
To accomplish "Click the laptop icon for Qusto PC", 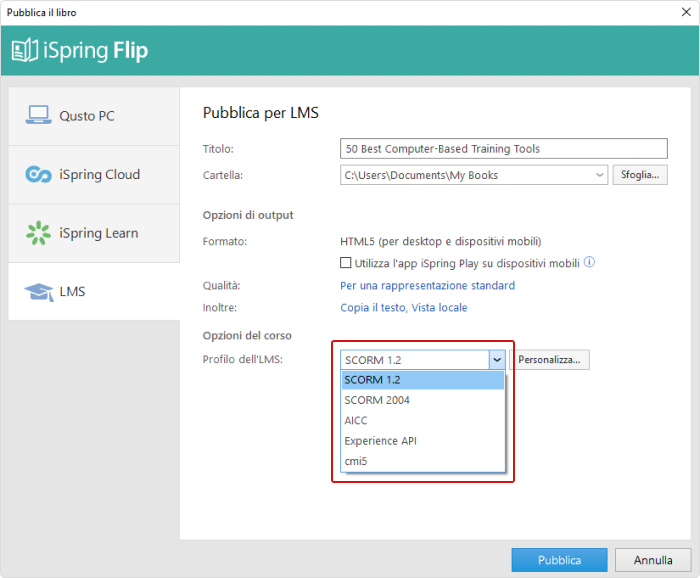I will pos(38,115).
